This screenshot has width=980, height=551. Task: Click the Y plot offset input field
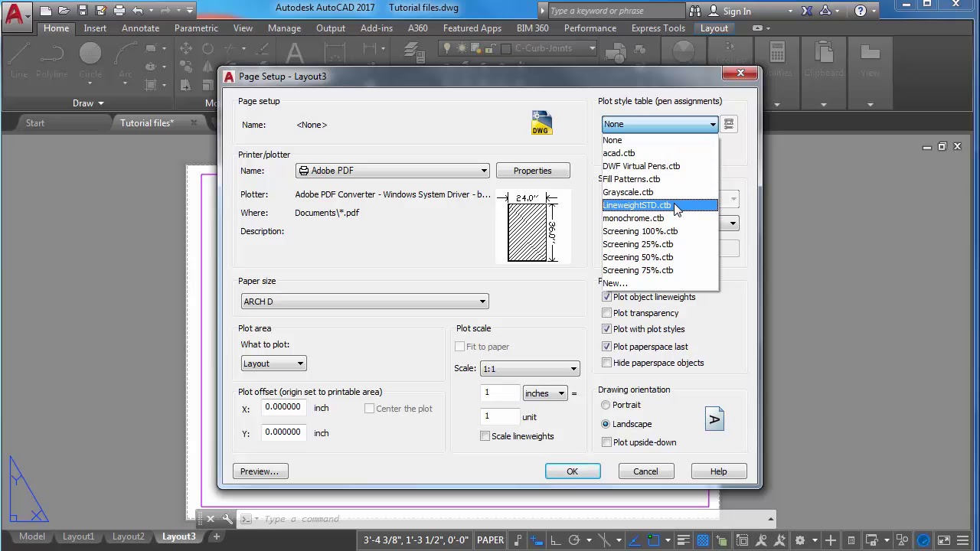pos(285,432)
